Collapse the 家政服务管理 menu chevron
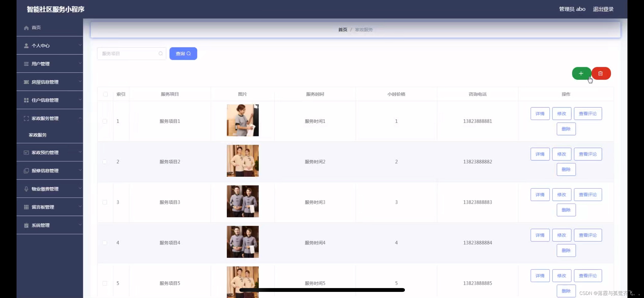The width and height of the screenshot is (644, 298). pyautogui.click(x=80, y=118)
